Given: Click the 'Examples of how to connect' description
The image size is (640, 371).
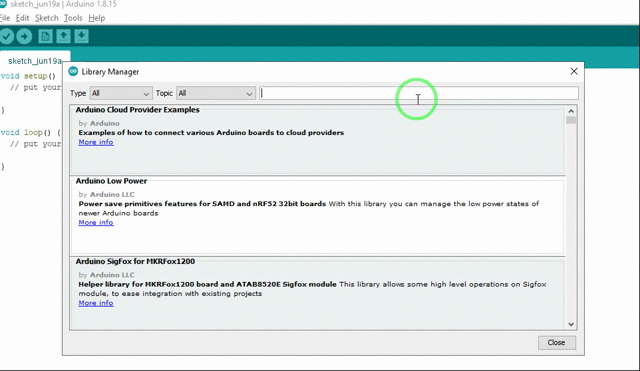Looking at the screenshot, I should [211, 133].
